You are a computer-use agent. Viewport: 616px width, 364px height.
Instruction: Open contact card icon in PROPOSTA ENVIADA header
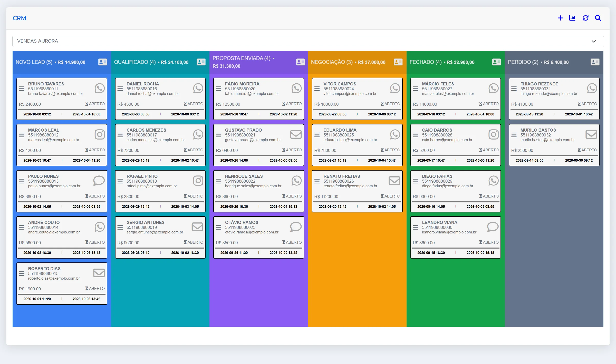[300, 62]
